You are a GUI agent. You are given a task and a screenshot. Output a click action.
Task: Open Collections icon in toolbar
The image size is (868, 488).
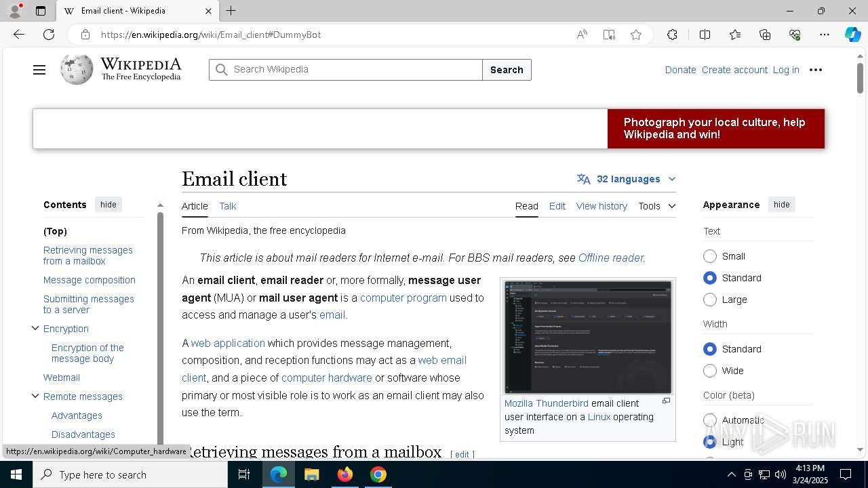click(x=765, y=35)
